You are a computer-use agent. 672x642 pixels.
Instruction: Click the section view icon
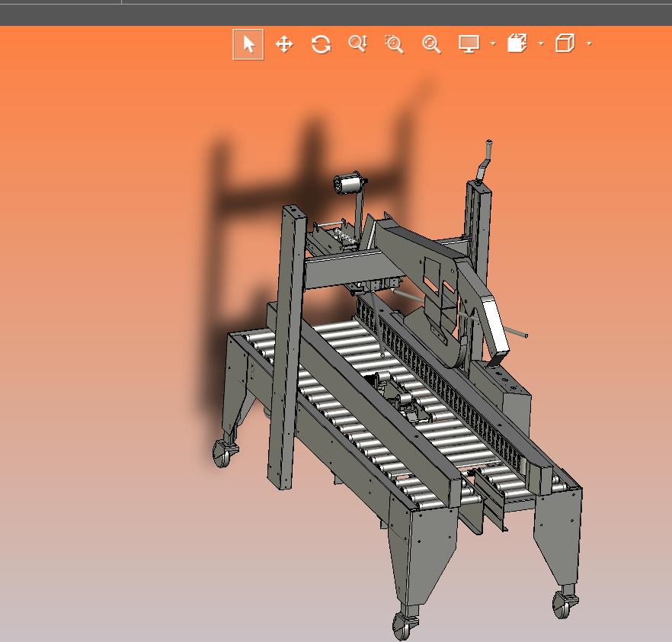(517, 43)
